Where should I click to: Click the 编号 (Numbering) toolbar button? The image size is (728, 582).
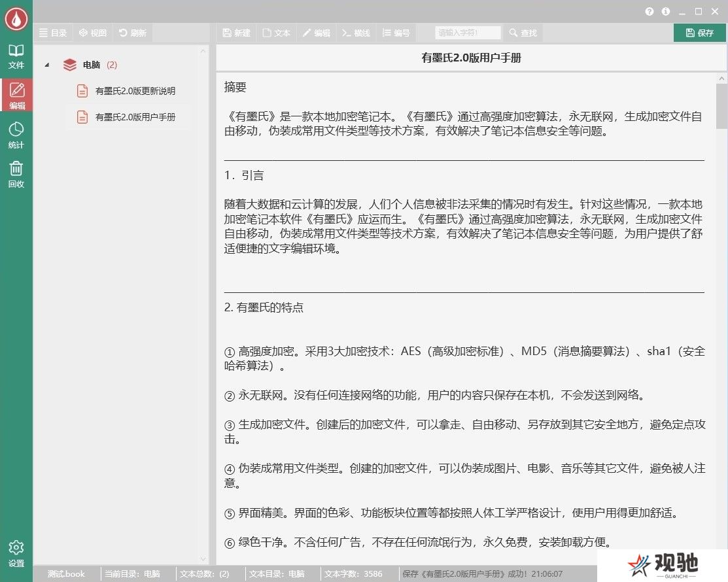click(396, 33)
